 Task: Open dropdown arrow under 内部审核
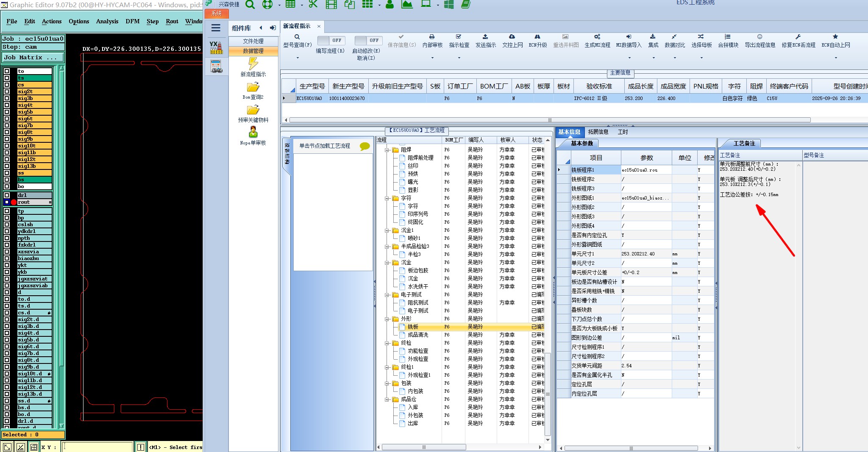(x=432, y=58)
